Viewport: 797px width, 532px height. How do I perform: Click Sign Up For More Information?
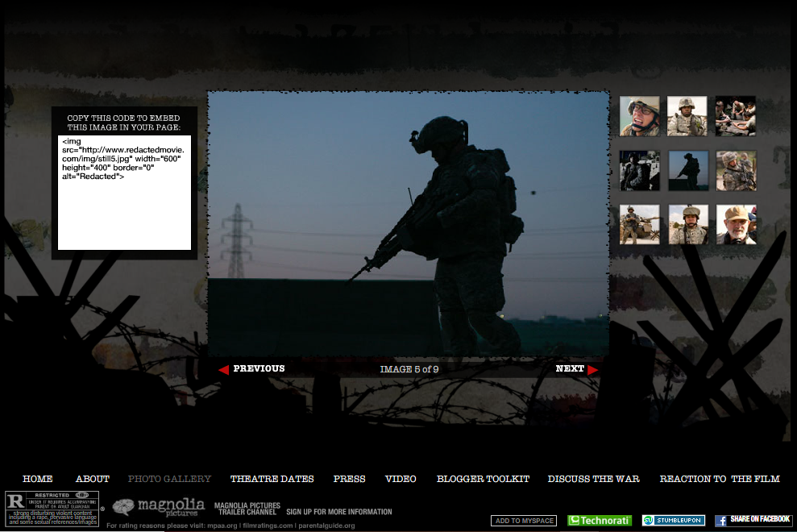click(339, 512)
